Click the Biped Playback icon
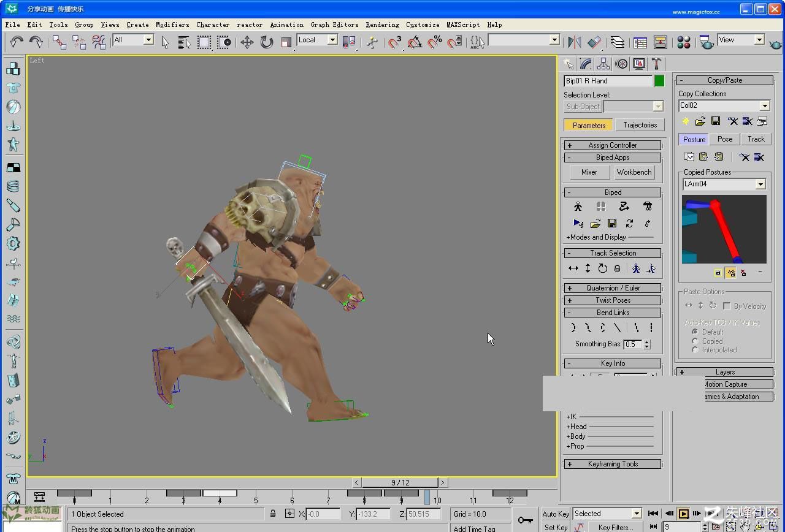The height and width of the screenshot is (532, 785). pos(578,223)
